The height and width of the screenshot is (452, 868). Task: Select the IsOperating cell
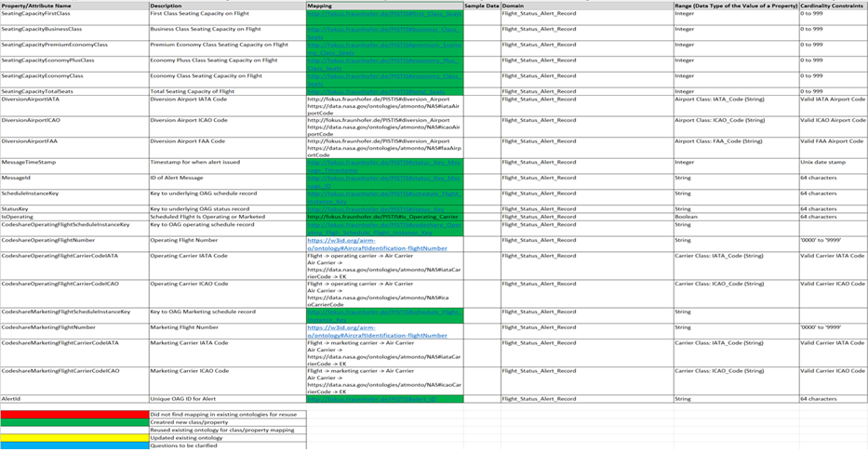coord(74,217)
